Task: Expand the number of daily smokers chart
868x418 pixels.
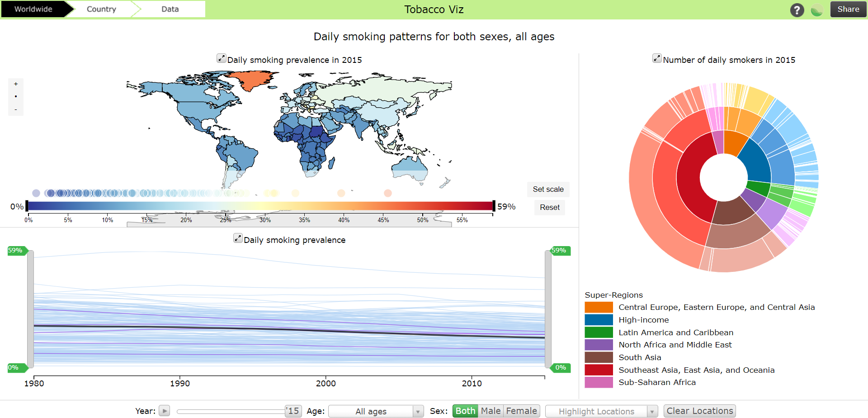Action: [x=657, y=58]
